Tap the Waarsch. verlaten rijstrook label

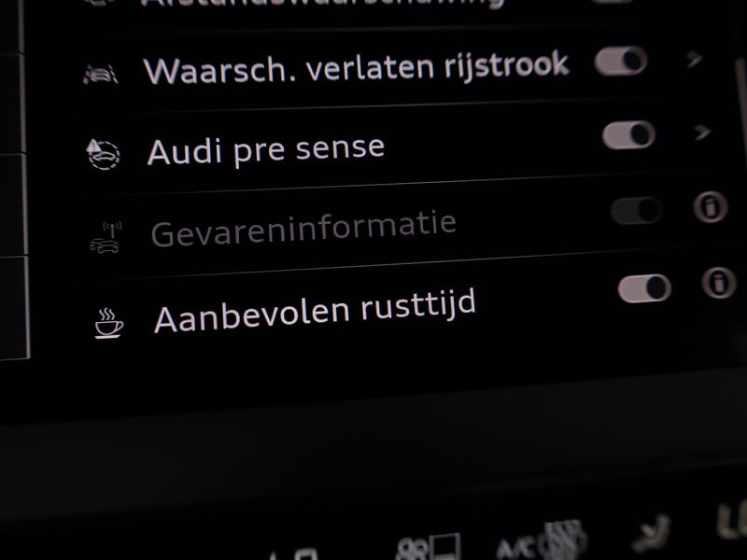point(357,68)
